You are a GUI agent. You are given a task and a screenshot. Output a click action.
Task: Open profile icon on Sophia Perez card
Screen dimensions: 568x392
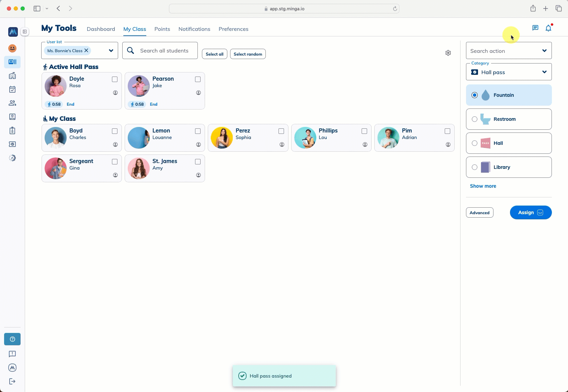(282, 145)
